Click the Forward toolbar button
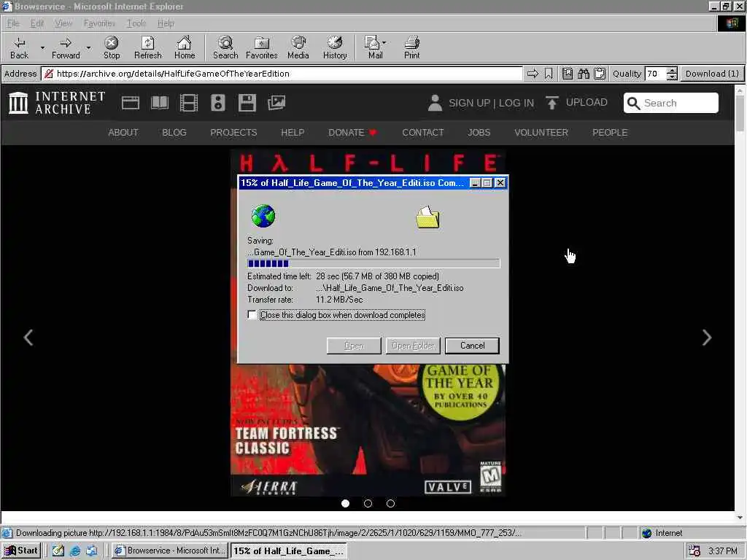The height and width of the screenshot is (560, 747). click(66, 48)
